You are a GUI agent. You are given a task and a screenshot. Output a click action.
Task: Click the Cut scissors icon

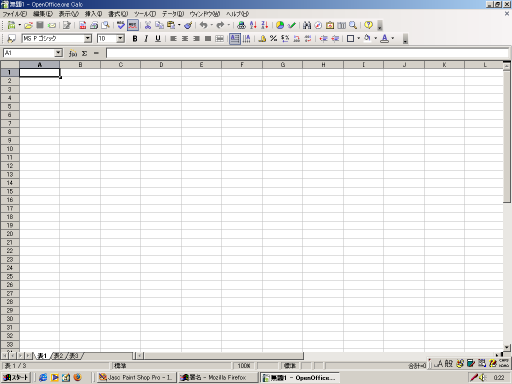click(x=148, y=25)
